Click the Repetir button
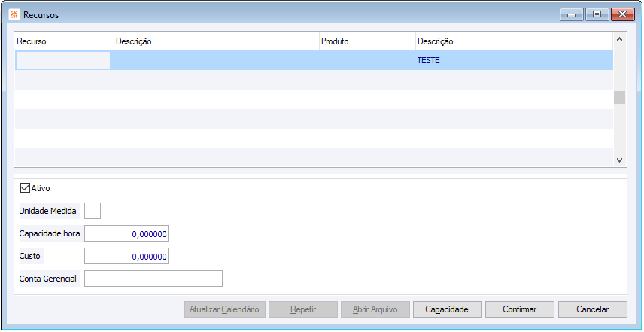Viewport: 644px width, 332px height. (x=303, y=309)
